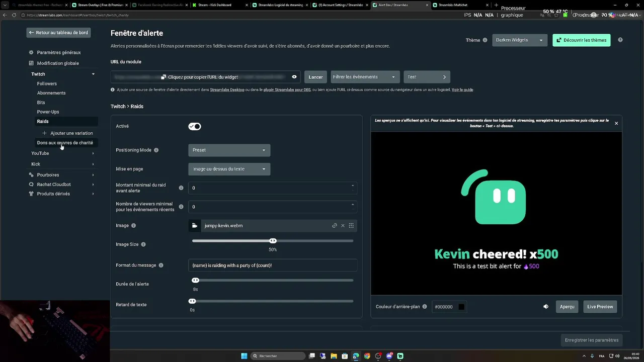Viewport: 644px width, 362px height.
Task: Click the speaker icon in preview panel
Action: coord(546,307)
